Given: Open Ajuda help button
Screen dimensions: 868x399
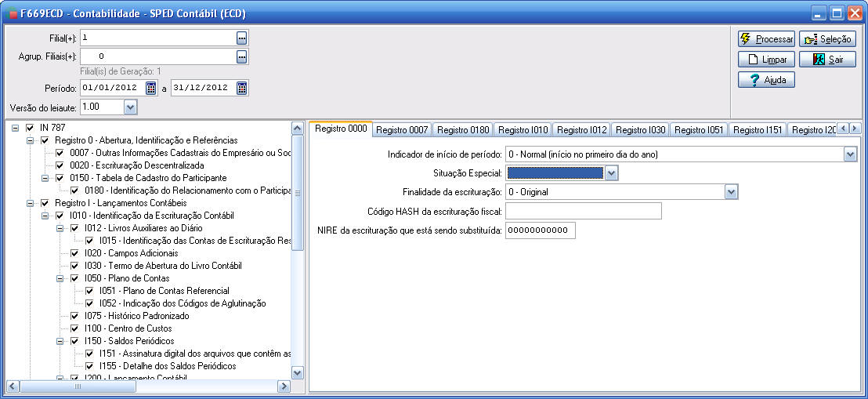Looking at the screenshot, I should tap(767, 80).
